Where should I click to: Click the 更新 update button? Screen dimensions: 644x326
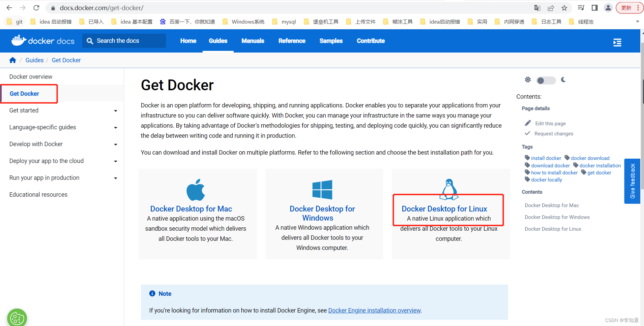coord(629,8)
